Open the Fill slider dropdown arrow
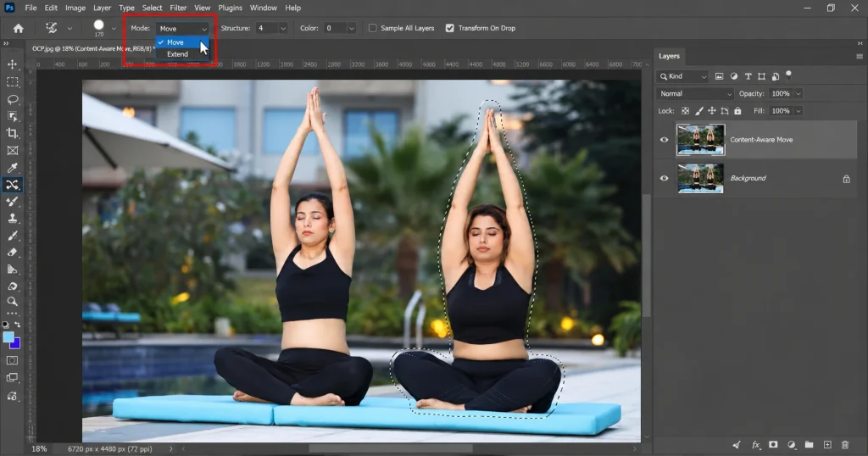The height and width of the screenshot is (456, 868). (x=798, y=111)
